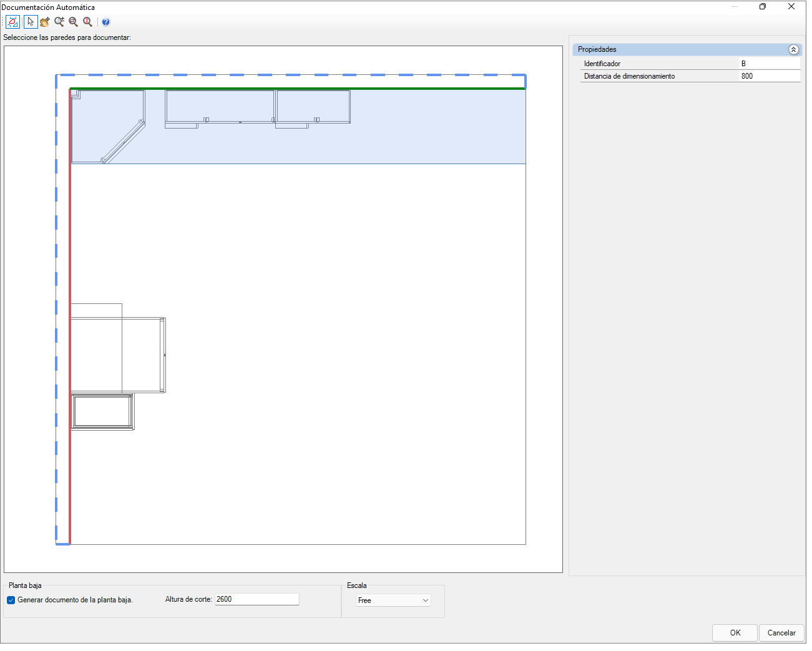
Task: Click the OK button
Action: (x=735, y=632)
